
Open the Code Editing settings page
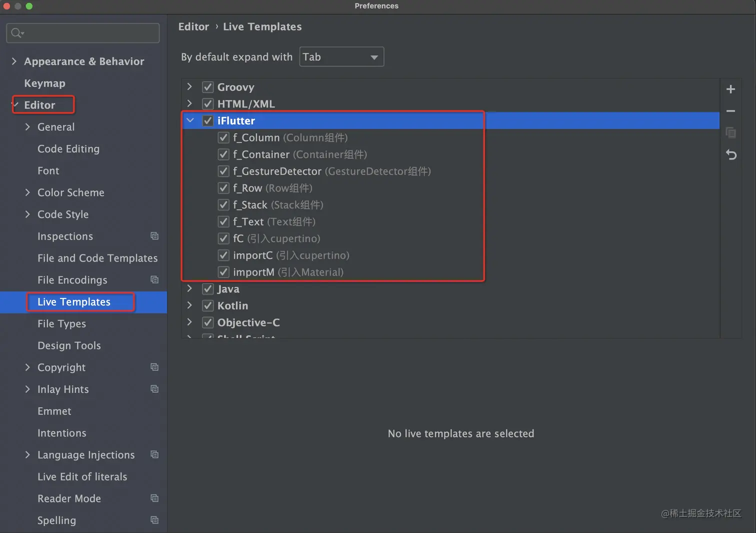pos(68,148)
